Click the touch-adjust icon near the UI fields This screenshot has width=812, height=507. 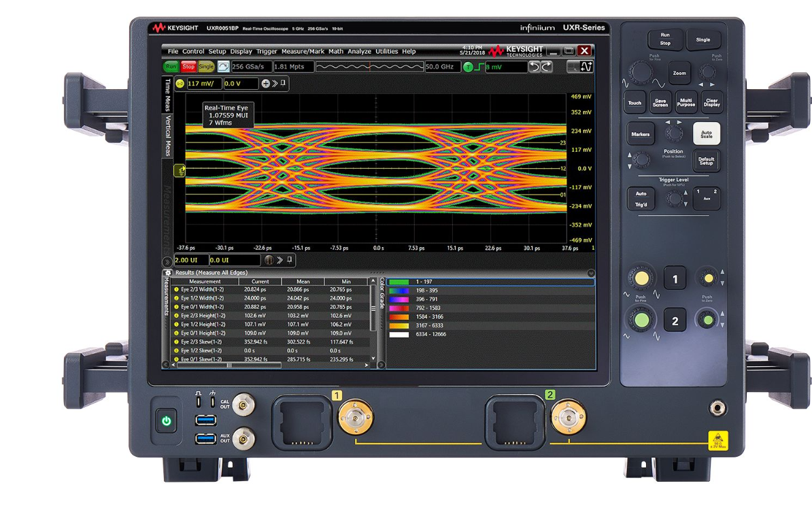(x=269, y=259)
